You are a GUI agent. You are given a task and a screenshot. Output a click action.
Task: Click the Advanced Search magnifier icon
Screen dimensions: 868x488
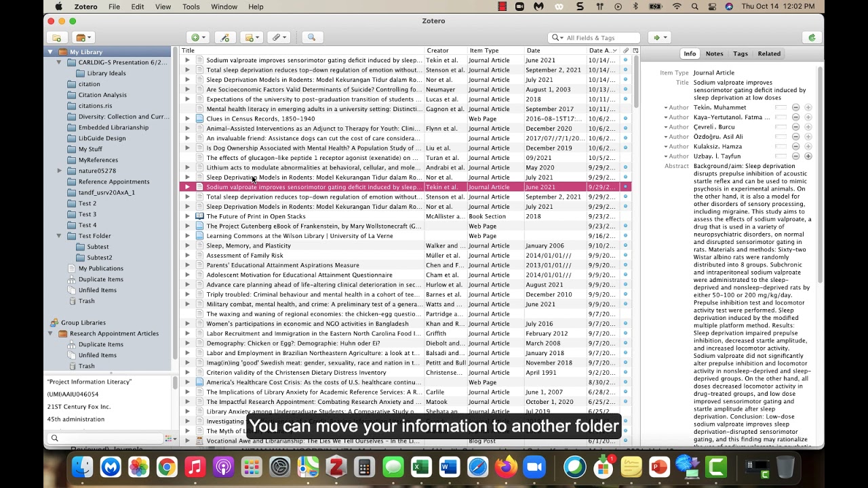pos(311,38)
